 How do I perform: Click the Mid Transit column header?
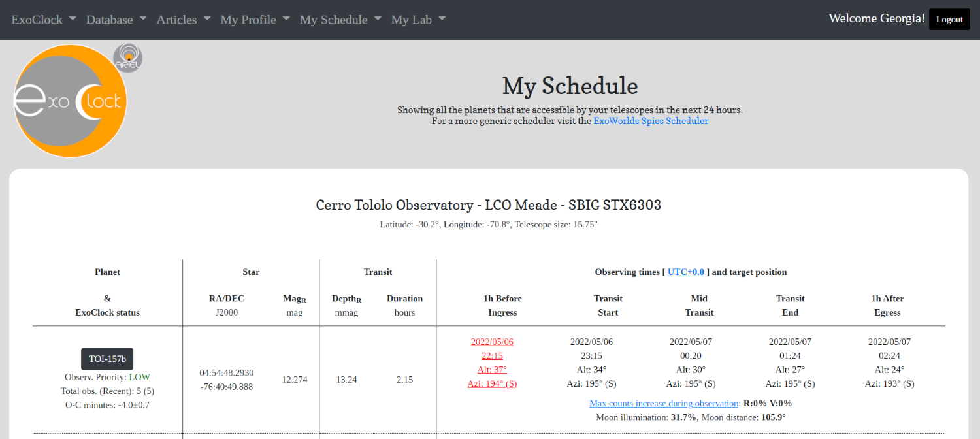[x=699, y=305]
